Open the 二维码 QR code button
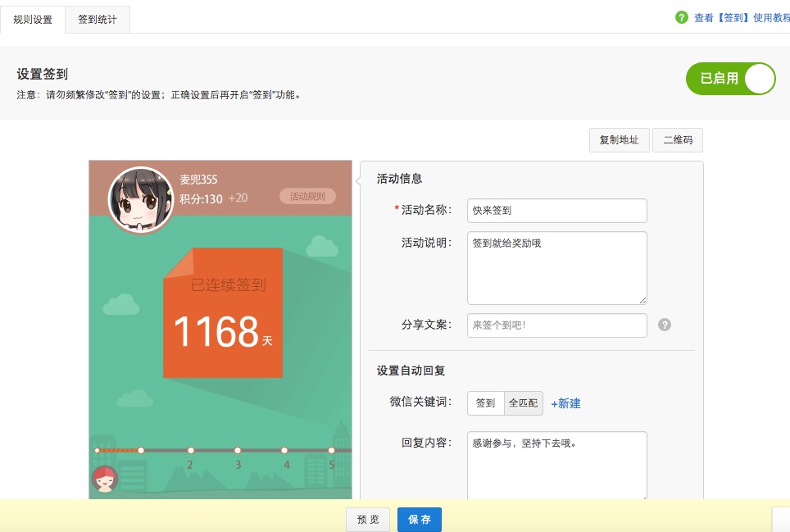The height and width of the screenshot is (532, 790). [678, 140]
